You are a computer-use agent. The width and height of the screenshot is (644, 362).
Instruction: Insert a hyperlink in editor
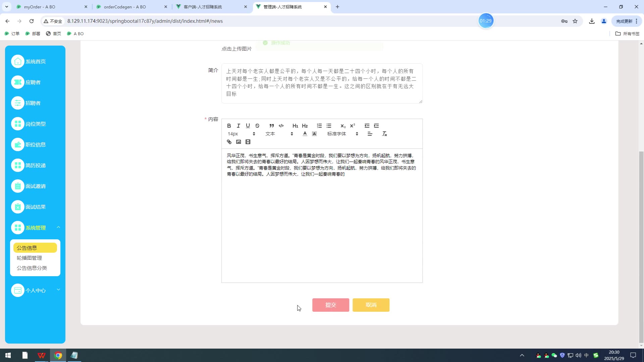click(229, 142)
